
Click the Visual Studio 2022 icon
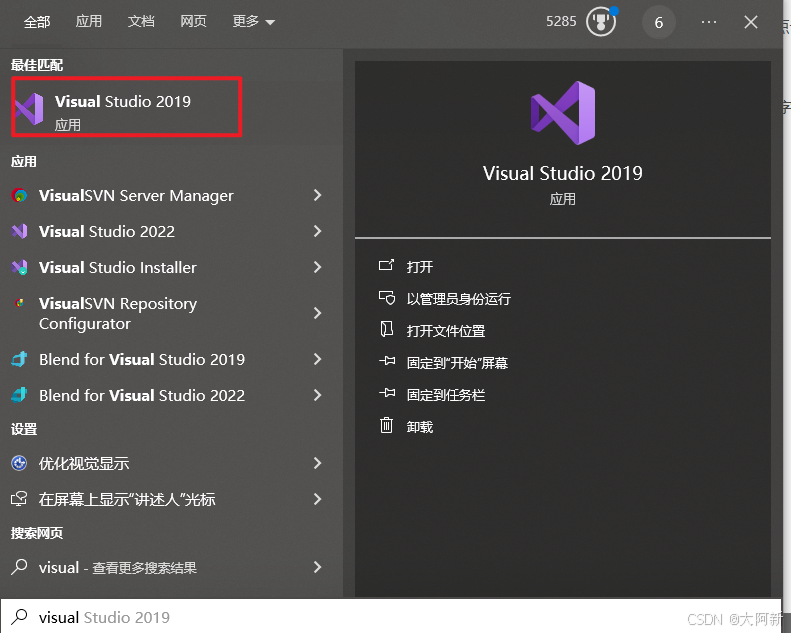pyautogui.click(x=19, y=231)
